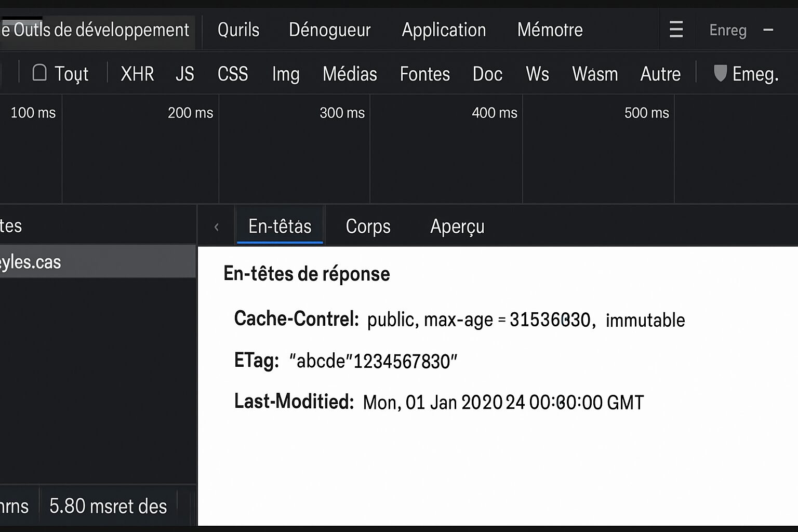798x532 pixels.
Task: Filter requests by Img
Action: click(286, 74)
